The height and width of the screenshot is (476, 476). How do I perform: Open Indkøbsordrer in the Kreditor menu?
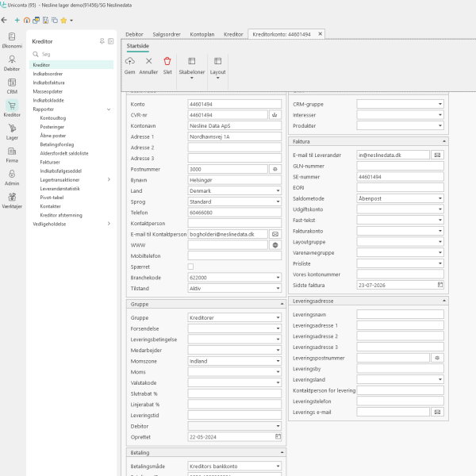[48, 74]
